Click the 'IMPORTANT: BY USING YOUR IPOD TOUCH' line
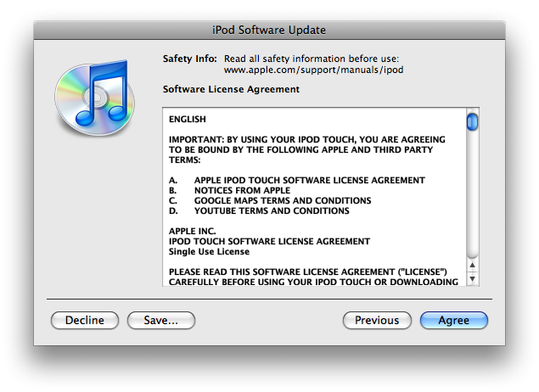Screen dimensions: 539x392 pos(306,139)
